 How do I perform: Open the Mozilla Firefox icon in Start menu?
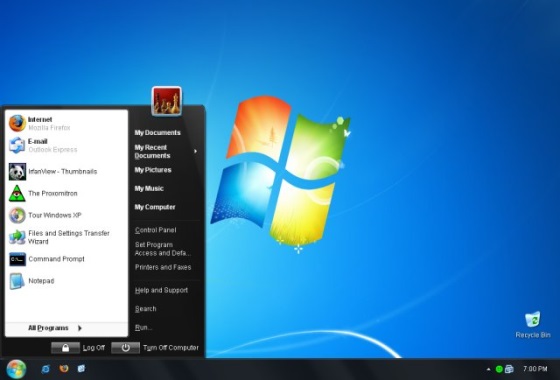coord(17,123)
